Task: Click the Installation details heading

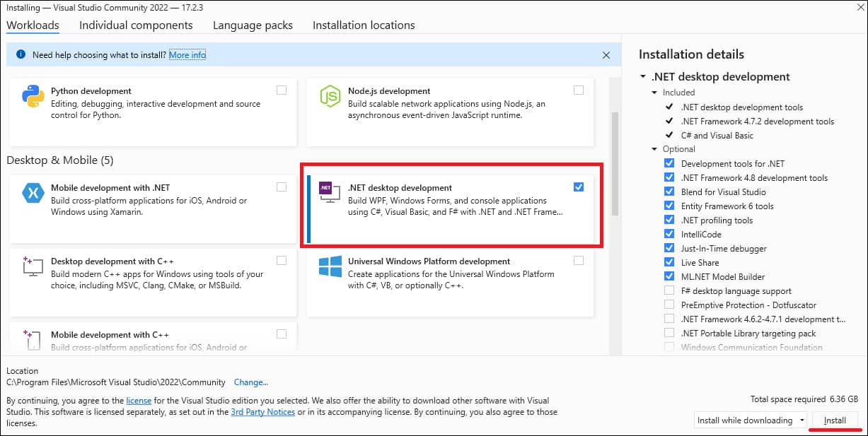Action: pos(691,54)
